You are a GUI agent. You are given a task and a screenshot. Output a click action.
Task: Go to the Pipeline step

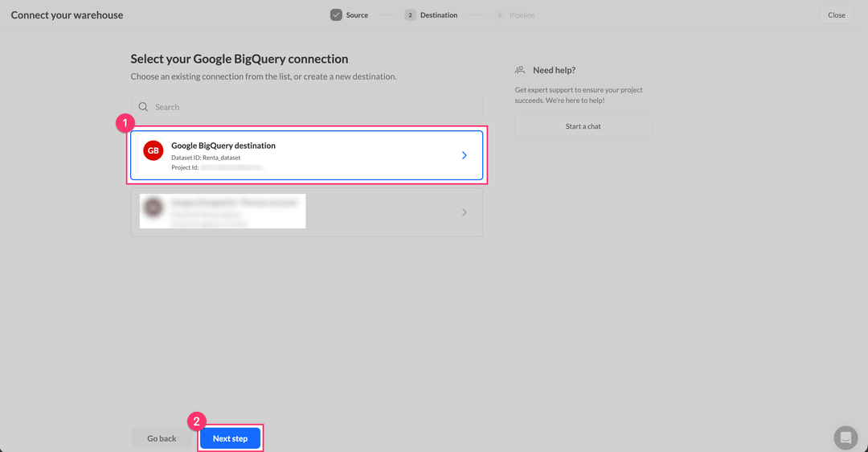[x=514, y=15]
